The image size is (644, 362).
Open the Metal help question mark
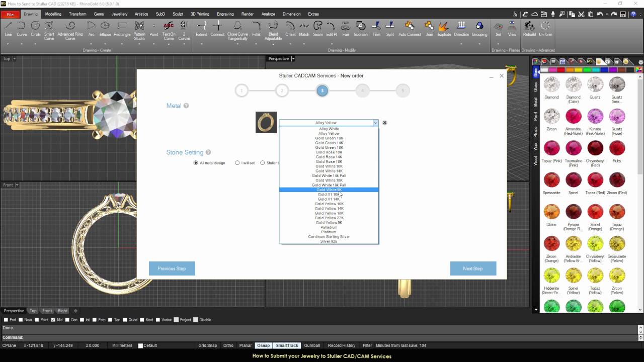click(x=186, y=106)
